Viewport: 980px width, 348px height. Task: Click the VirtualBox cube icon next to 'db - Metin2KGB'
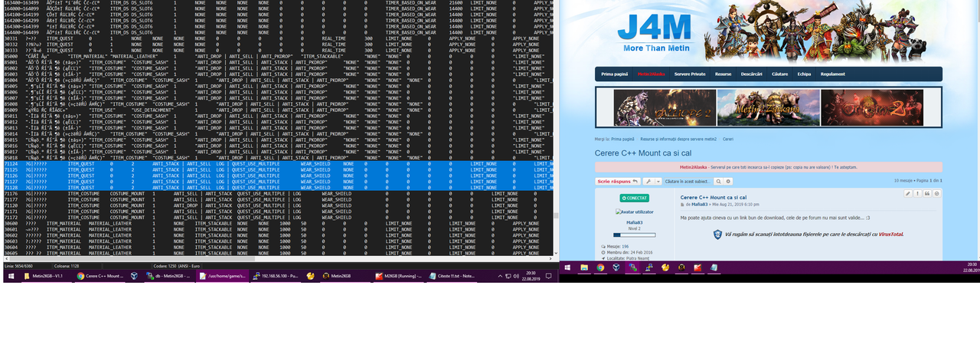[x=135, y=276]
